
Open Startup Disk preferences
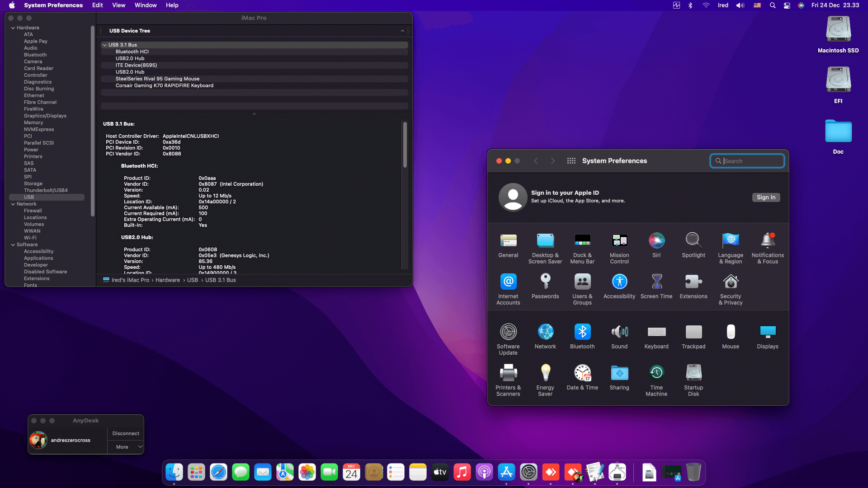coord(693,381)
